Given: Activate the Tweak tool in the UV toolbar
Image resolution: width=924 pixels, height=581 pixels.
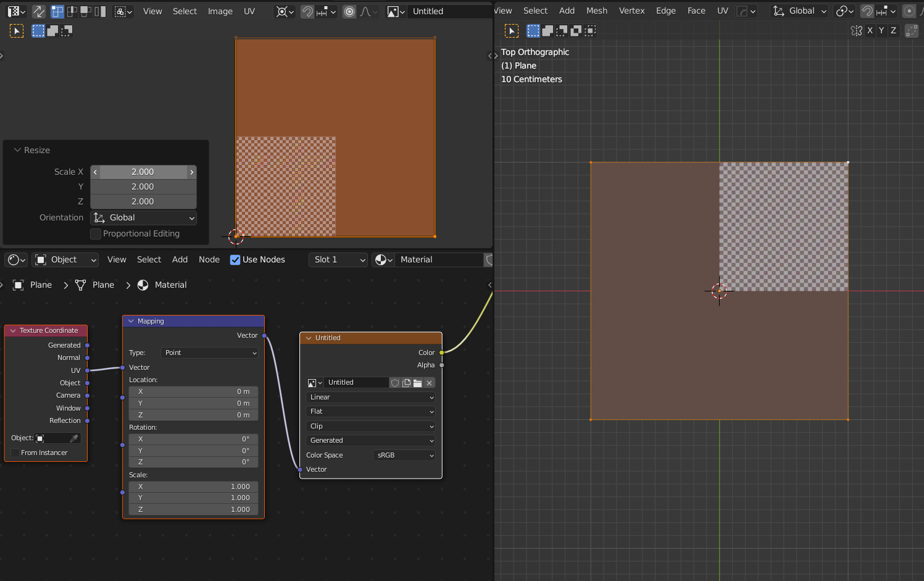Looking at the screenshot, I should tap(17, 30).
